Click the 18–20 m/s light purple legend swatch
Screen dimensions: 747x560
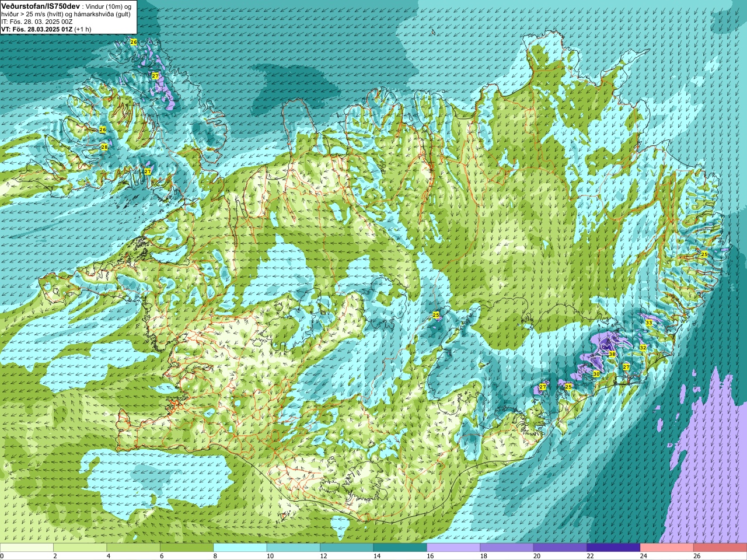507,548
